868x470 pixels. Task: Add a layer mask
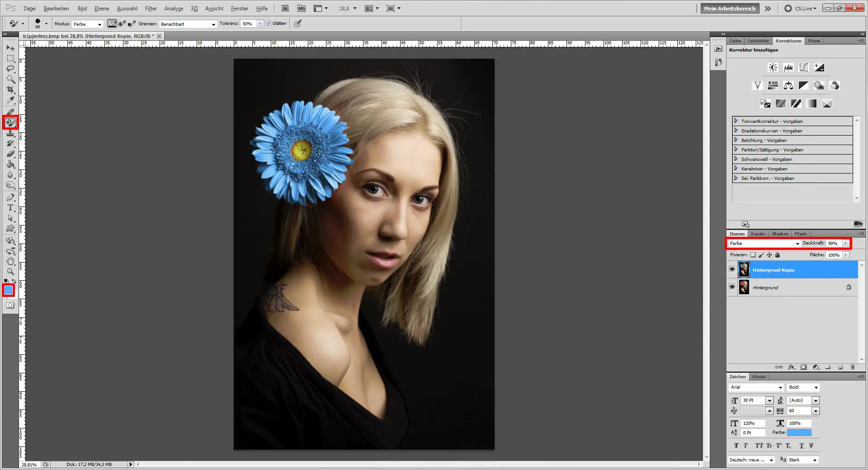point(804,367)
